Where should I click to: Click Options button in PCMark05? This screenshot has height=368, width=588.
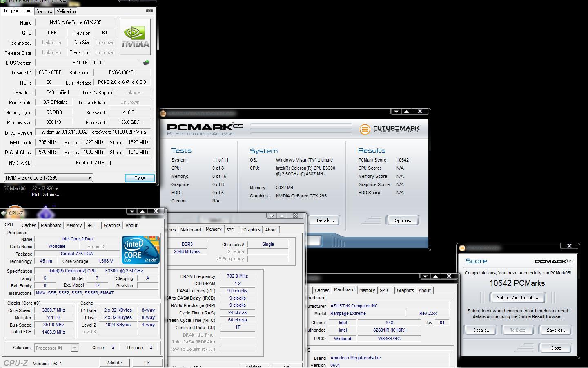[404, 220]
